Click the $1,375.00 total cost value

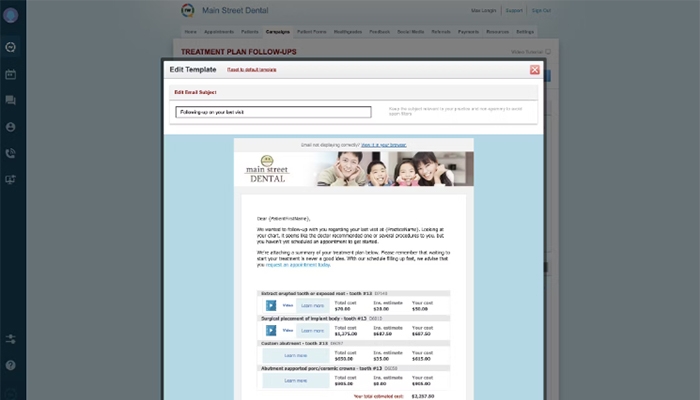pos(346,334)
